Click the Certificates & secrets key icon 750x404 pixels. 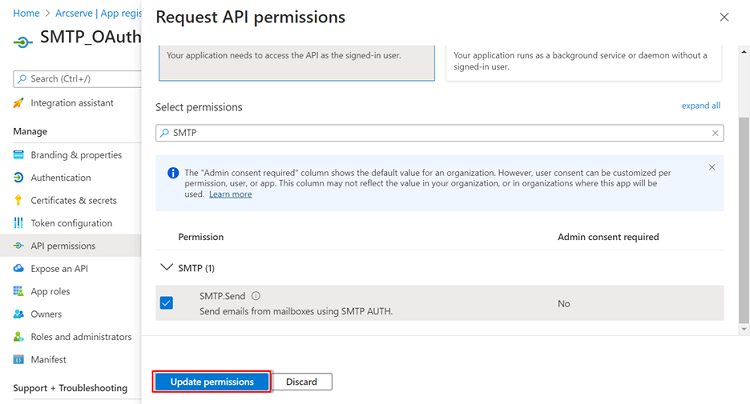[18, 200]
